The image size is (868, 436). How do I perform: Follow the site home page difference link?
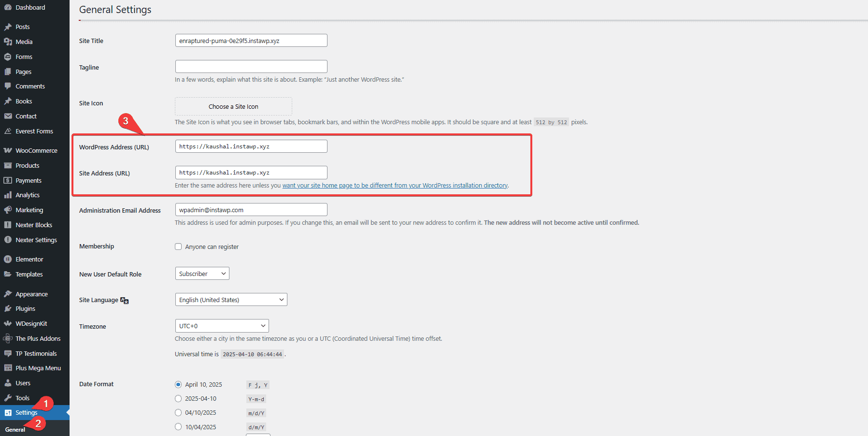coord(395,185)
